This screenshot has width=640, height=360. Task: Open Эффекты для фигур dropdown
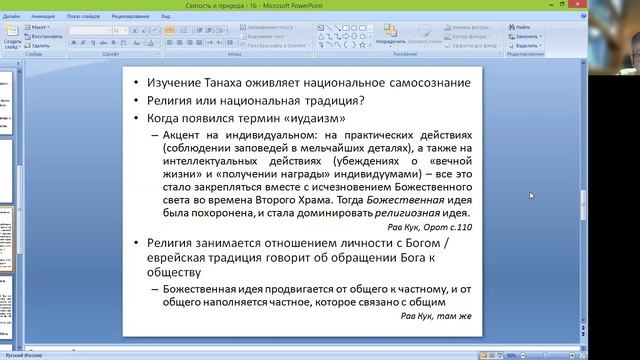472,46
